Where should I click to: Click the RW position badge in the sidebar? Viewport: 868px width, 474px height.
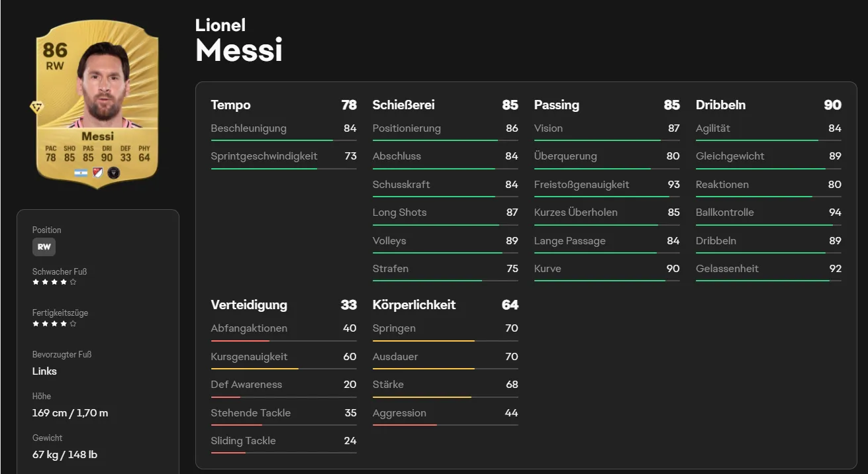click(44, 247)
